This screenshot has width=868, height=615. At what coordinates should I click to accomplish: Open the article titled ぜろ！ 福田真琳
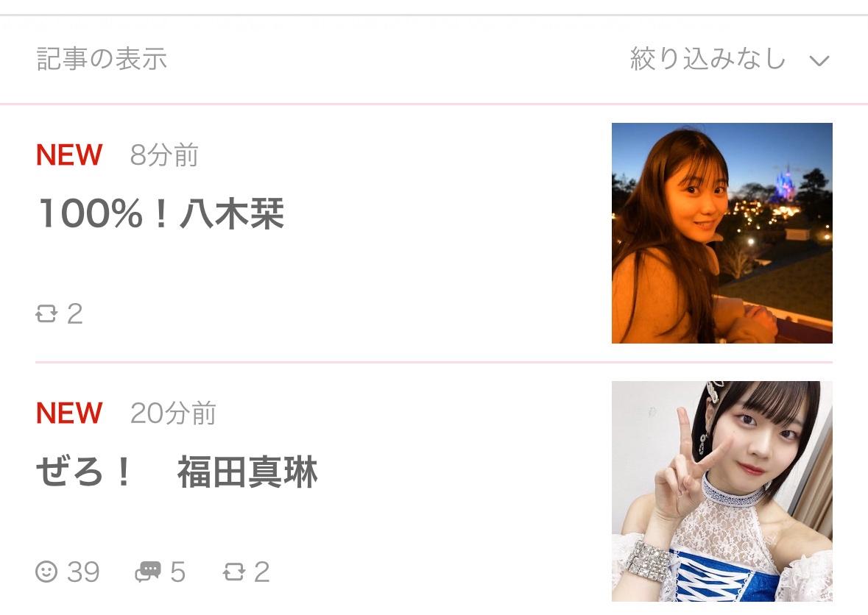(x=177, y=472)
